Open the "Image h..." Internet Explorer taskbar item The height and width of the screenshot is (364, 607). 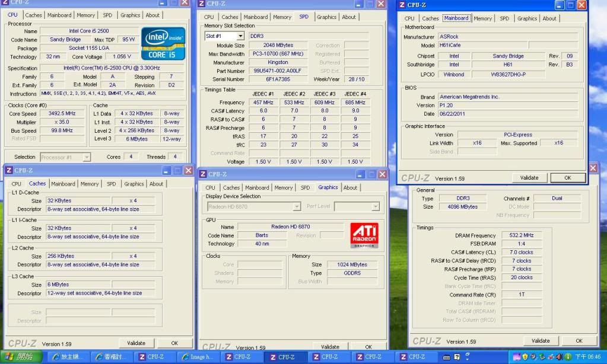[198, 357]
